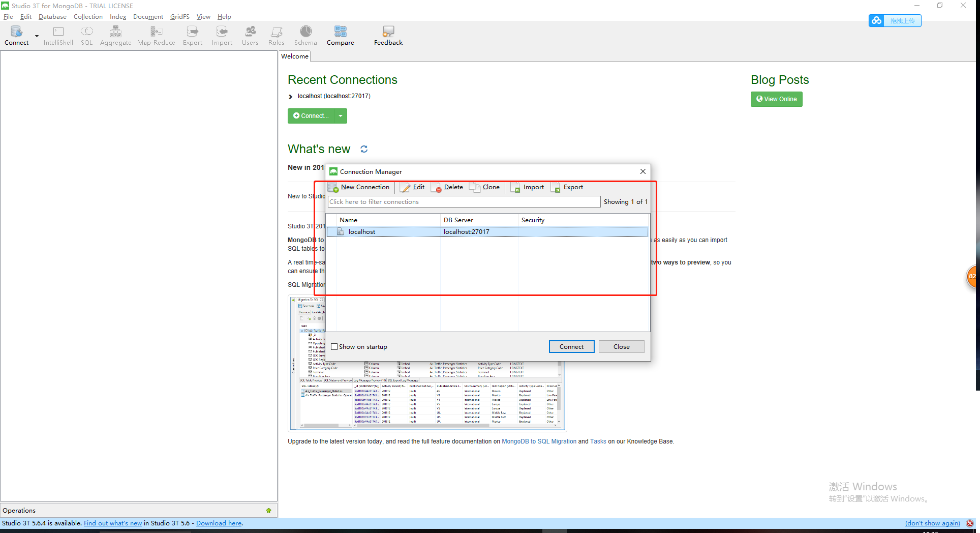Click the green Connect... button on Welcome page
This screenshot has height=533, width=980.
tap(311, 116)
